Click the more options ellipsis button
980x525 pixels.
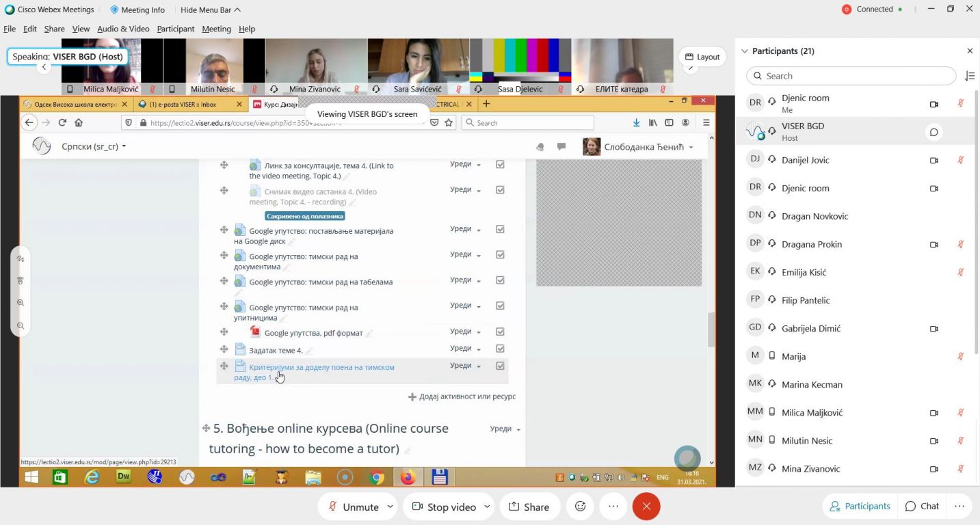click(613, 507)
